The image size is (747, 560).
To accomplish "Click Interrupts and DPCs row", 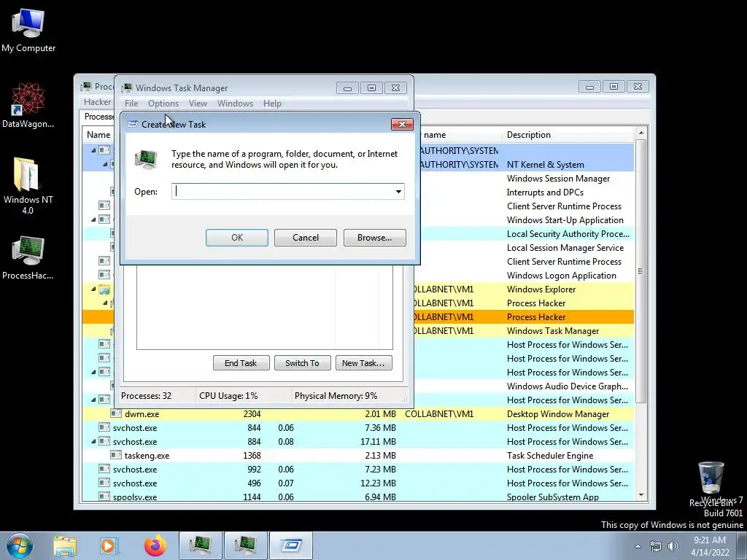I will 544,192.
